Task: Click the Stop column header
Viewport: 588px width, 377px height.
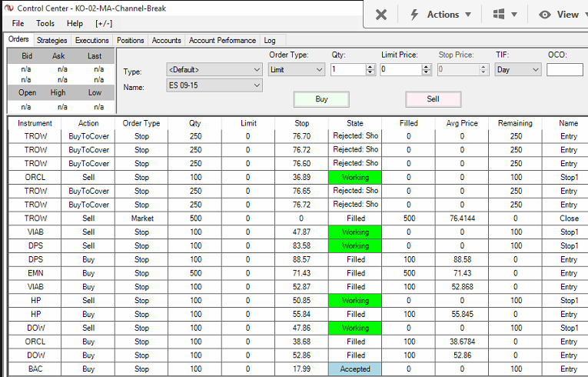Action: coord(301,123)
